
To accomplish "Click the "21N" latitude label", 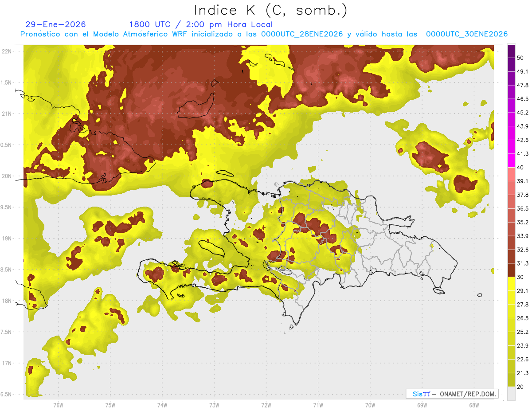I will [x=7, y=114].
